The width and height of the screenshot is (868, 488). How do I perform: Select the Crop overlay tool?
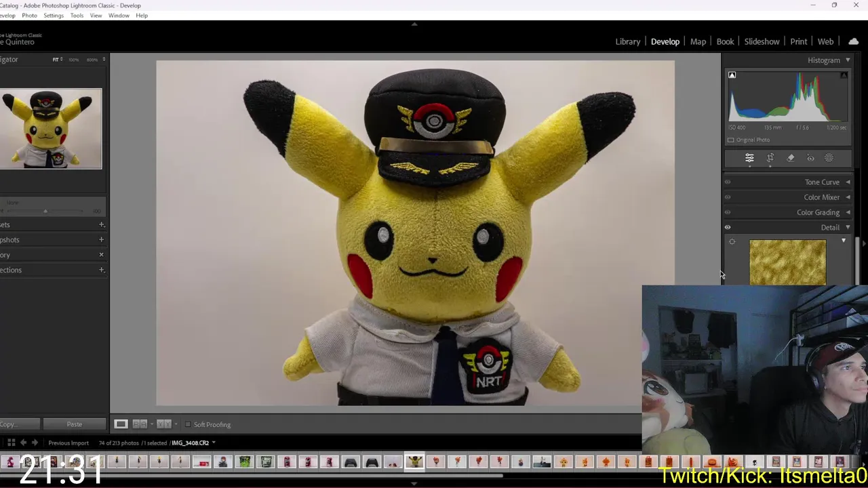770,158
